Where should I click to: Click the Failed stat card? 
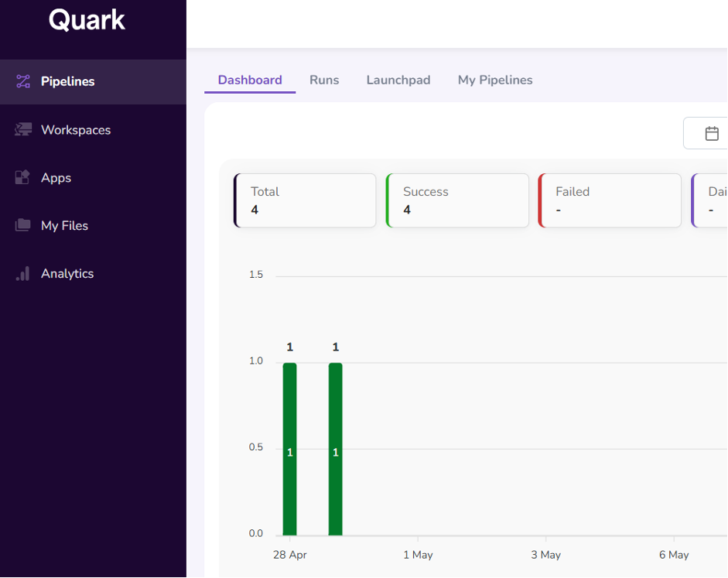(x=610, y=200)
